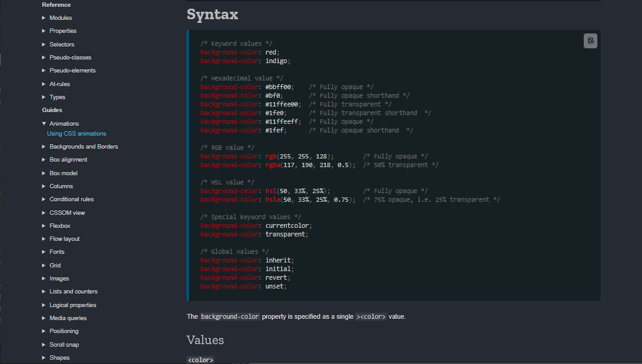Copy the syntax code block to clipboard
This screenshot has width=642, height=364.
(590, 41)
